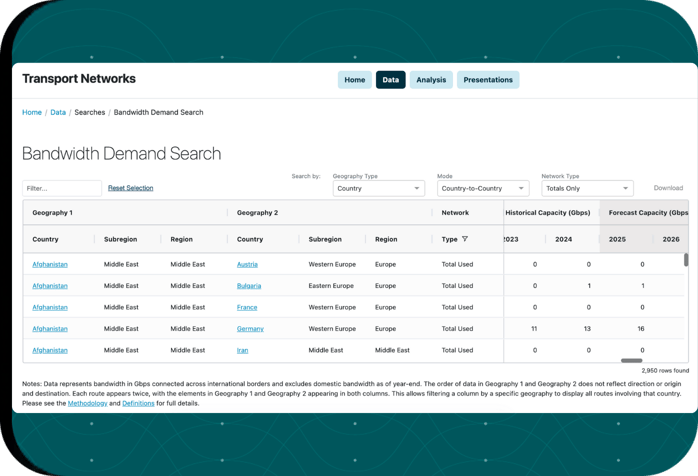Open the Methodology link in notes
Screen dimensions: 698x476
coord(87,403)
